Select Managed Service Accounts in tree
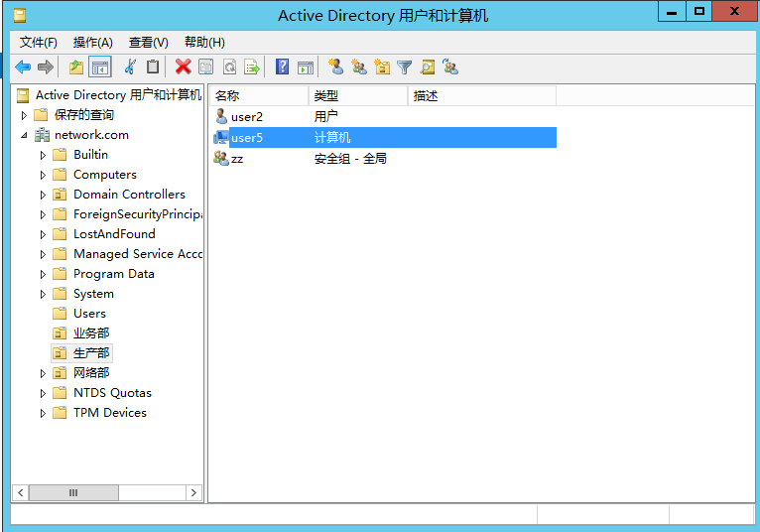 point(138,254)
